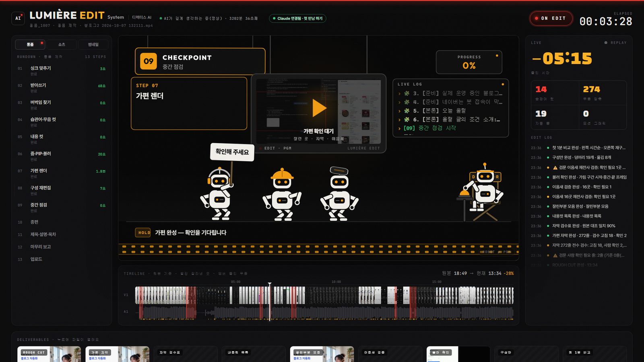644x362 pixels.
Task: Click edit log entry '자막 검수표 완성 · 원본 대조 일치 90%'
Action: pyautogui.click(x=579, y=226)
